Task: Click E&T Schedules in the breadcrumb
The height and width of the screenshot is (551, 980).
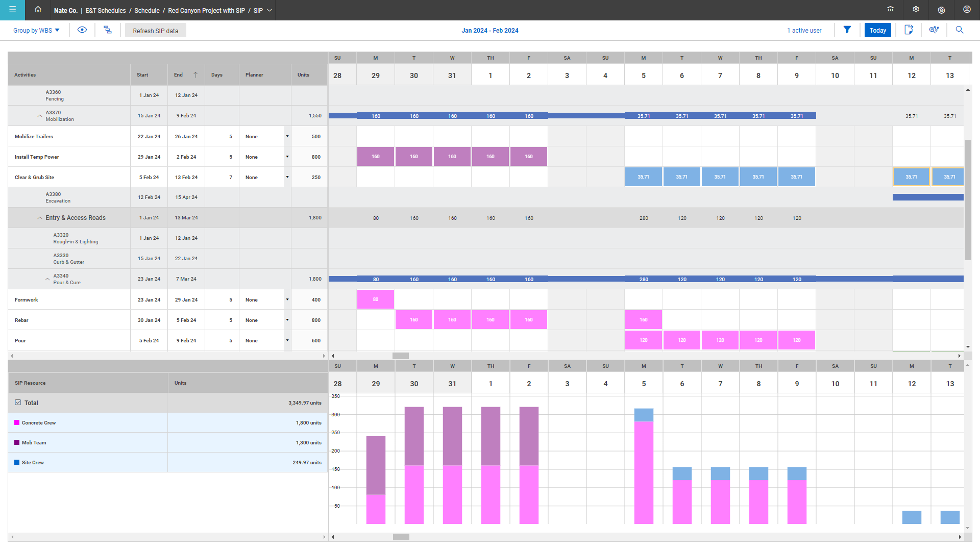Action: pos(105,10)
